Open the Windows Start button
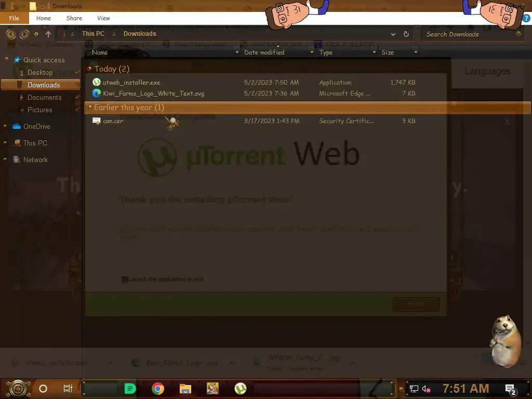Viewport: 532px width, 399px height. [x=18, y=389]
